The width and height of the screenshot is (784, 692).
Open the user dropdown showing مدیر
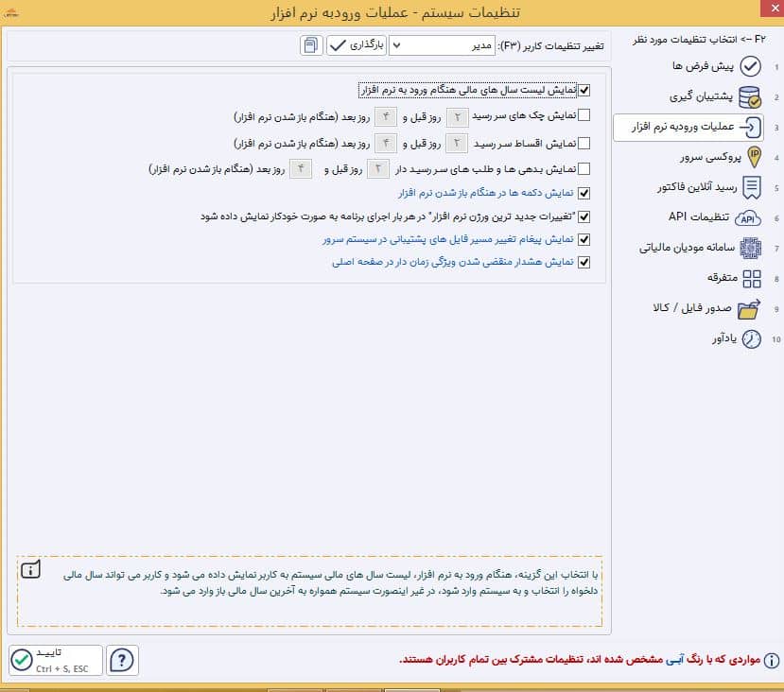(x=442, y=45)
